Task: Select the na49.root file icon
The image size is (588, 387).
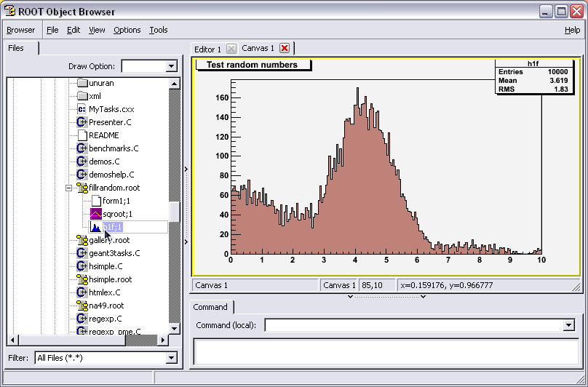Action: click(x=82, y=306)
